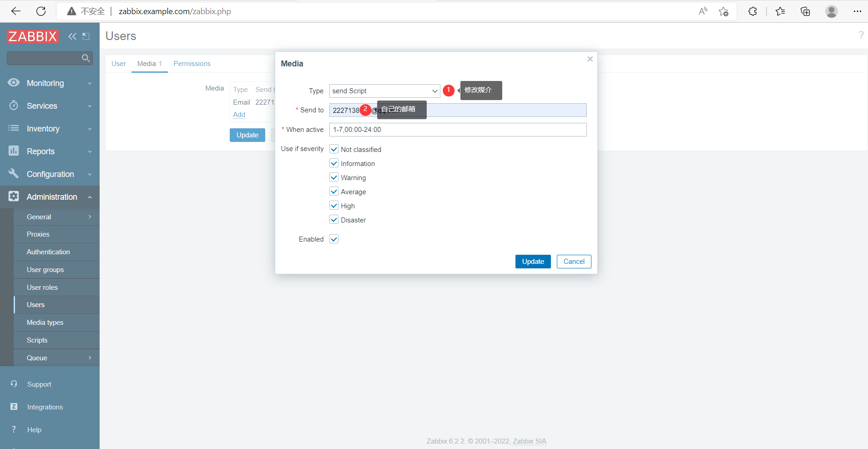
Task: Uncheck the Not classified severity
Action: (334, 149)
